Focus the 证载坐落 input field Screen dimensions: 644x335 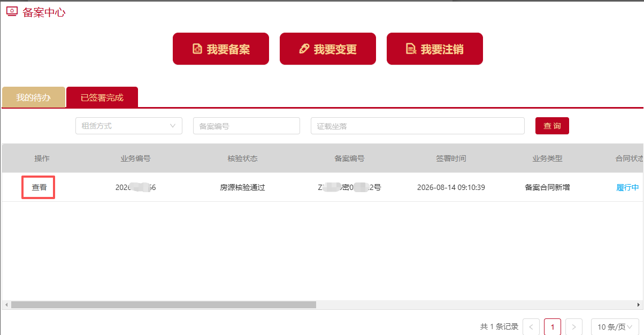(x=418, y=126)
